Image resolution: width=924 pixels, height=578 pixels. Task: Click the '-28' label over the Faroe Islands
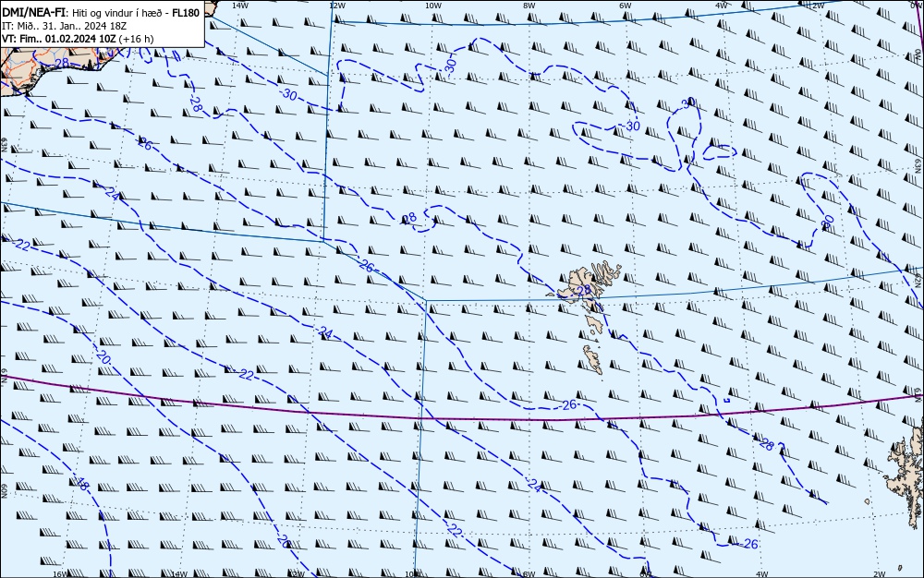point(582,290)
